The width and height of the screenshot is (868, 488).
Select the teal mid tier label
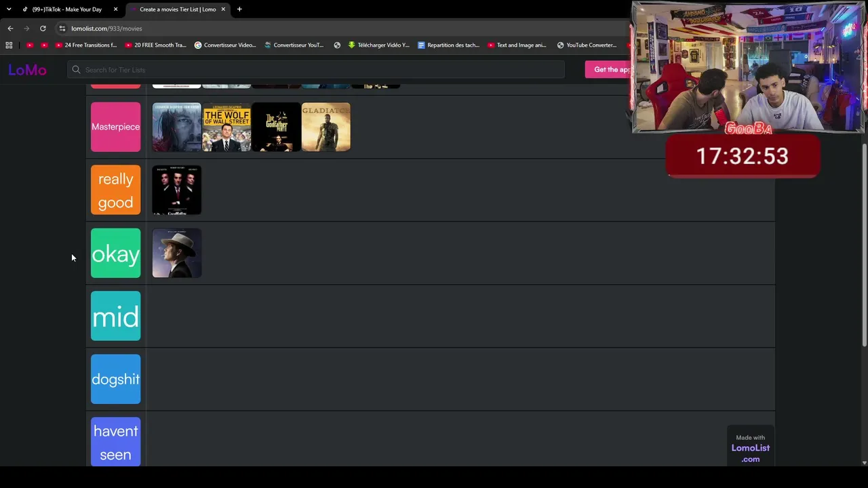click(x=116, y=316)
